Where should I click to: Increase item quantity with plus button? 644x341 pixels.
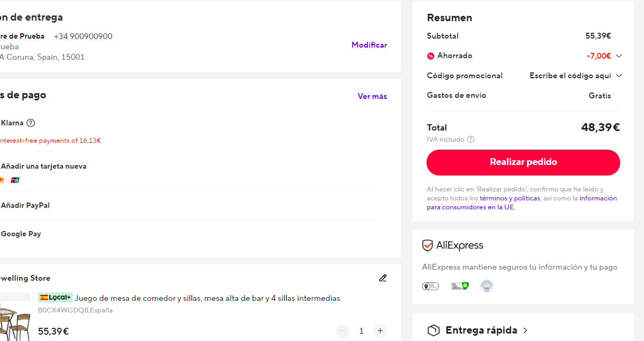click(x=379, y=331)
